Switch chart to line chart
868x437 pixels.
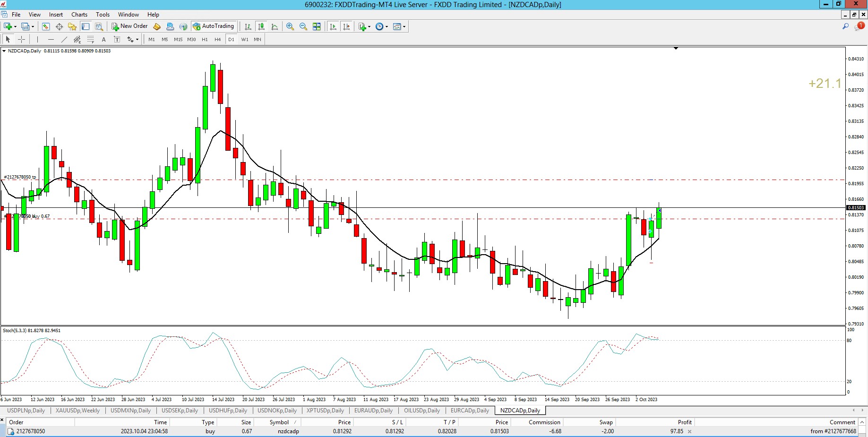tap(275, 26)
